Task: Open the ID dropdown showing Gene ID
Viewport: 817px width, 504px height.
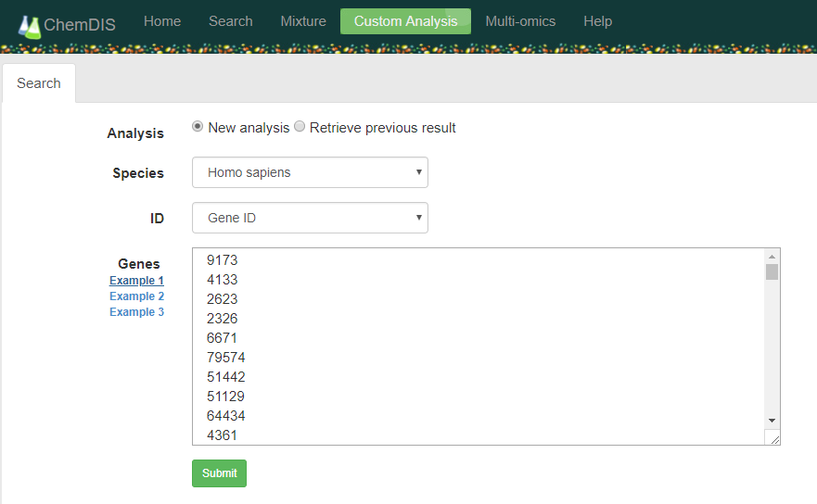Action: (x=310, y=218)
